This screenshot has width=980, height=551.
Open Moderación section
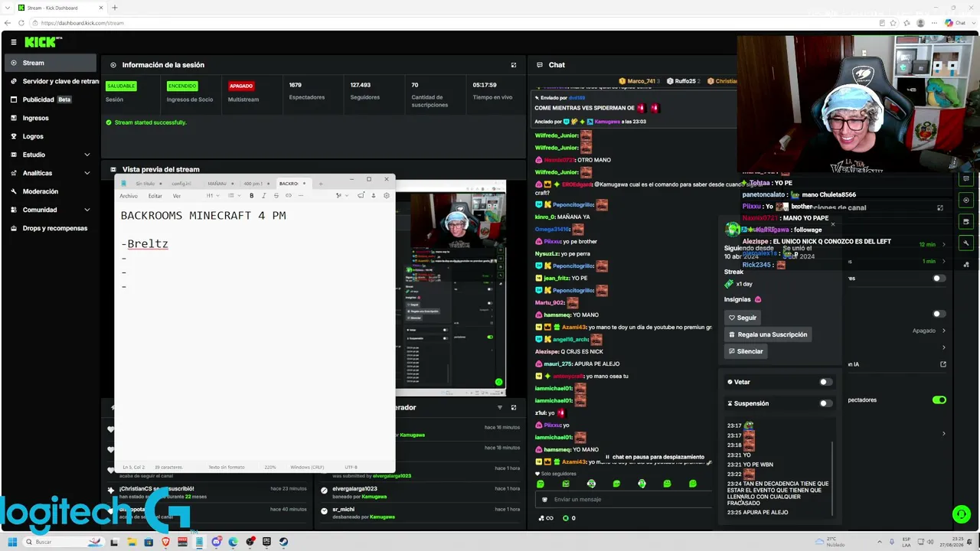49,191
